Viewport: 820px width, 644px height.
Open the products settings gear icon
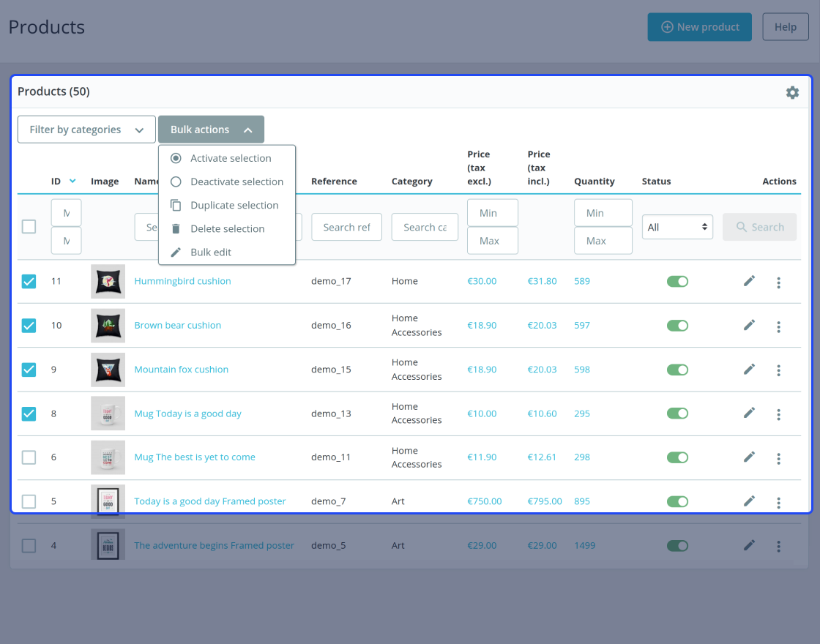click(792, 92)
